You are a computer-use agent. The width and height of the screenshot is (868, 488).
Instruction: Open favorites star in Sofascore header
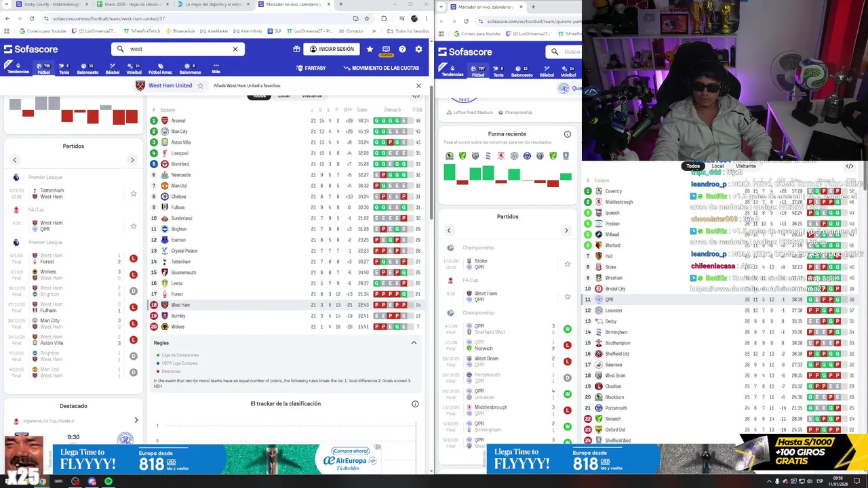(x=370, y=49)
